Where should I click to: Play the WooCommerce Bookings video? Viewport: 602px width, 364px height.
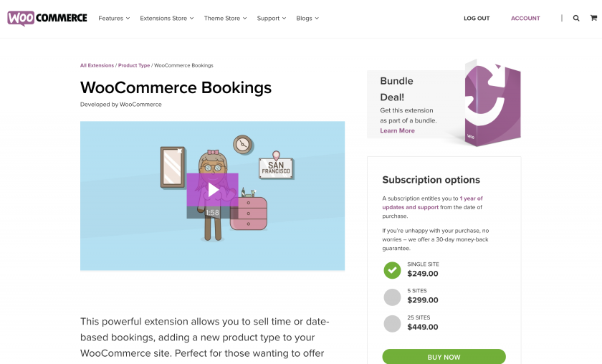click(x=212, y=190)
